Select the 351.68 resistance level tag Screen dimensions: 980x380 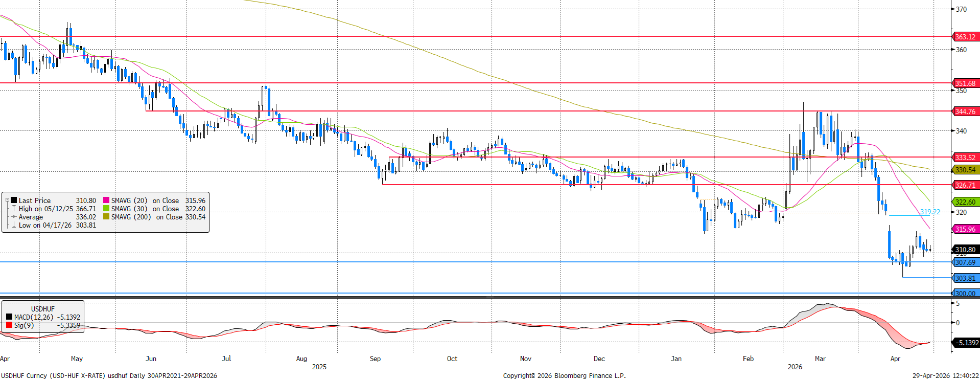point(965,83)
